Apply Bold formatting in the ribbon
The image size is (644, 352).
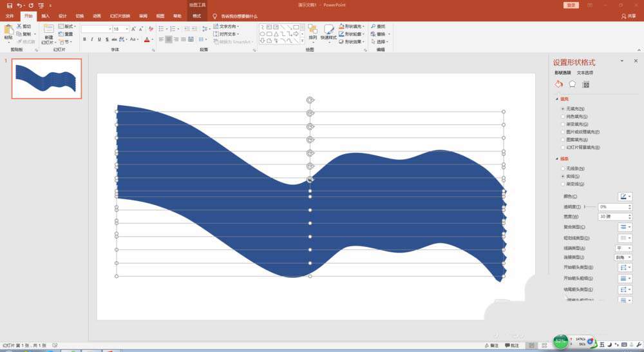[84, 39]
